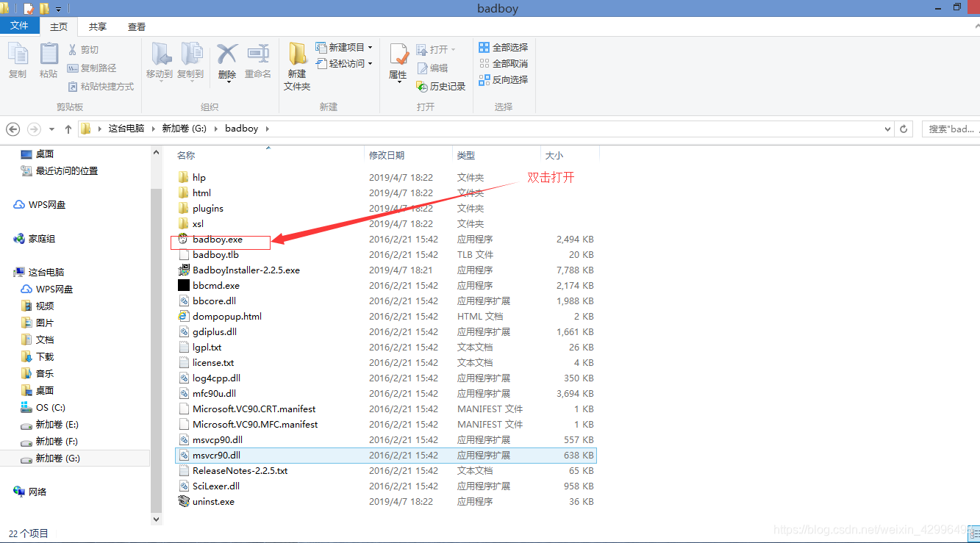Screen dimensions: 980x543
Task: Open the Copy to command
Action: (190, 60)
